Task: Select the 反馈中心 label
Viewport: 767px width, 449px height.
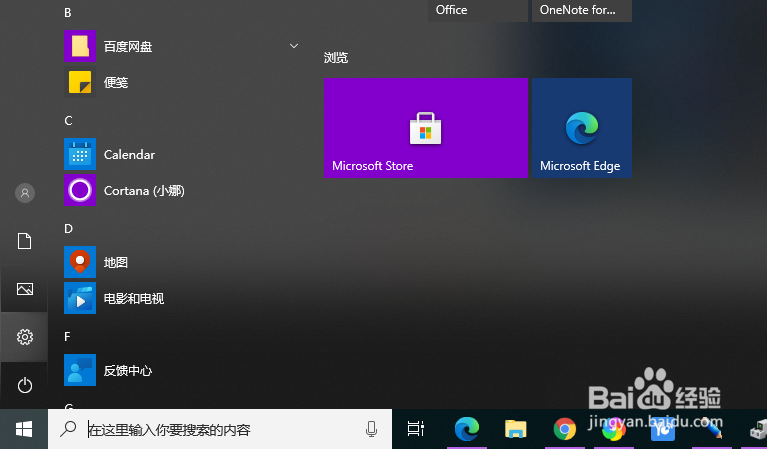Action: point(128,371)
